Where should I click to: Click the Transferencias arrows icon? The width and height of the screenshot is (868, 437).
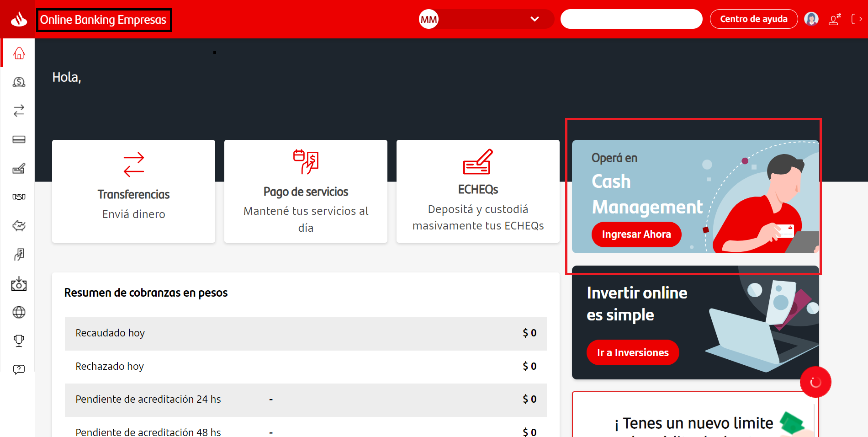pos(134,165)
